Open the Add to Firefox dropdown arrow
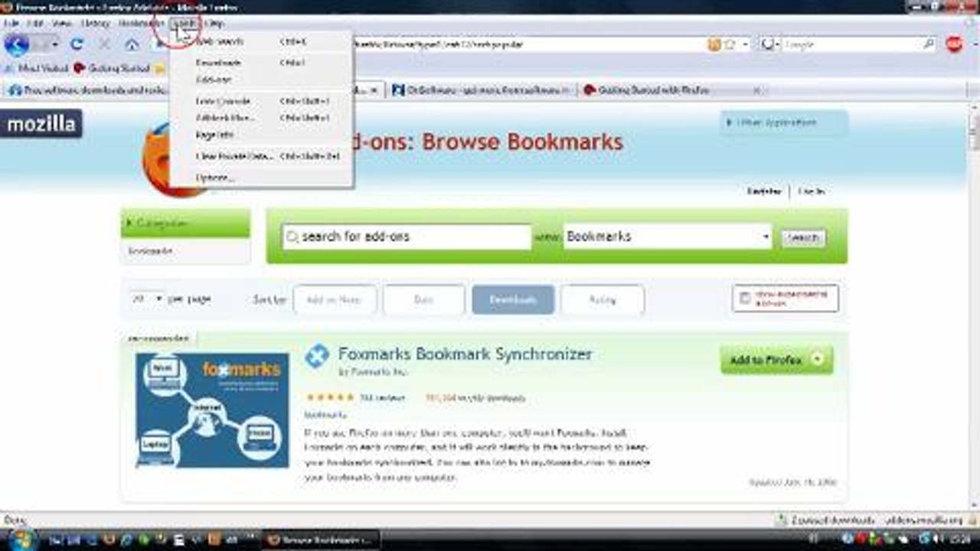Image resolution: width=980 pixels, height=551 pixels. point(818,360)
